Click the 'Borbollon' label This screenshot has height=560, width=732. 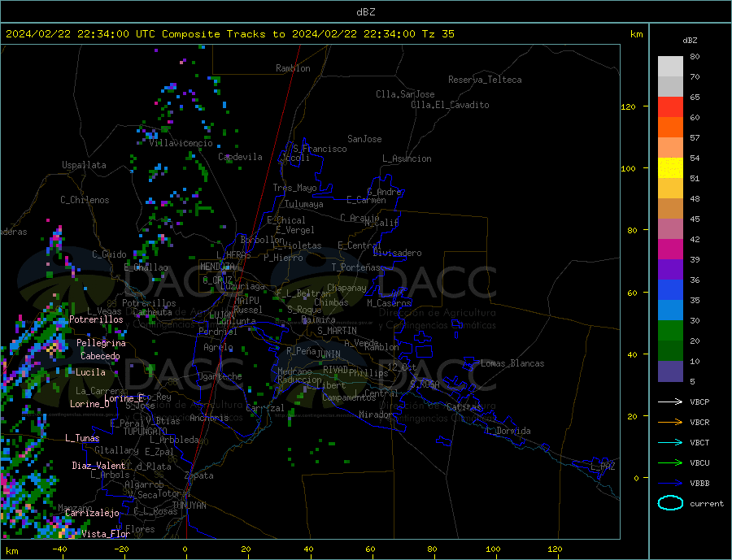pos(263,240)
